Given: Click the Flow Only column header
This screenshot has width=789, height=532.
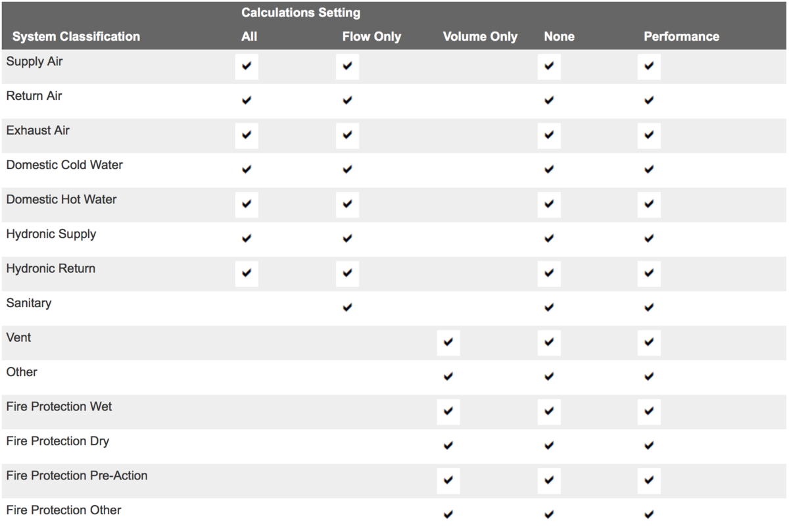Looking at the screenshot, I should tap(371, 37).
